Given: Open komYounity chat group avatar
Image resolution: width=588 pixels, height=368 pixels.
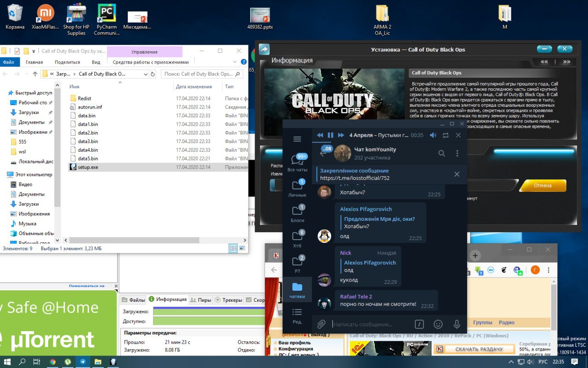Looking at the screenshot, I should (x=342, y=153).
